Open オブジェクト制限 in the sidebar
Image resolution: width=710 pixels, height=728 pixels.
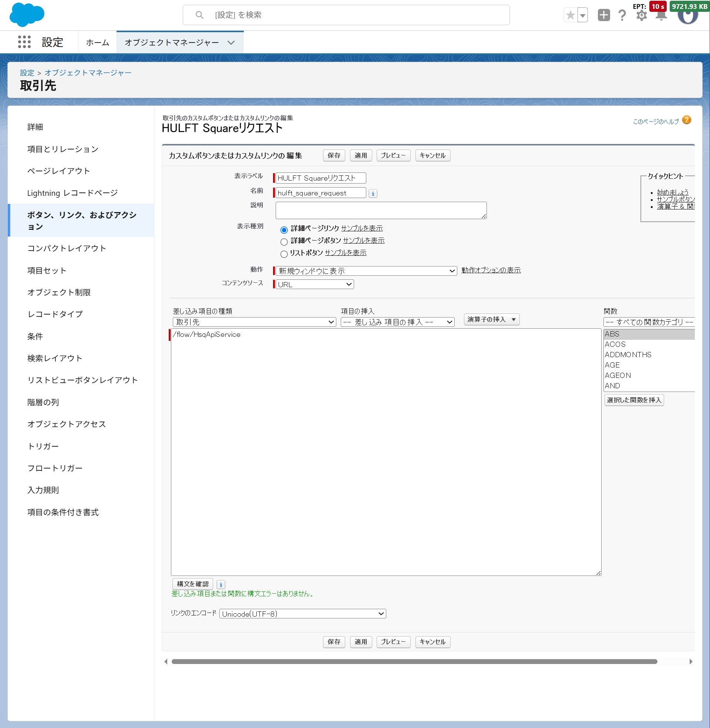coord(59,292)
